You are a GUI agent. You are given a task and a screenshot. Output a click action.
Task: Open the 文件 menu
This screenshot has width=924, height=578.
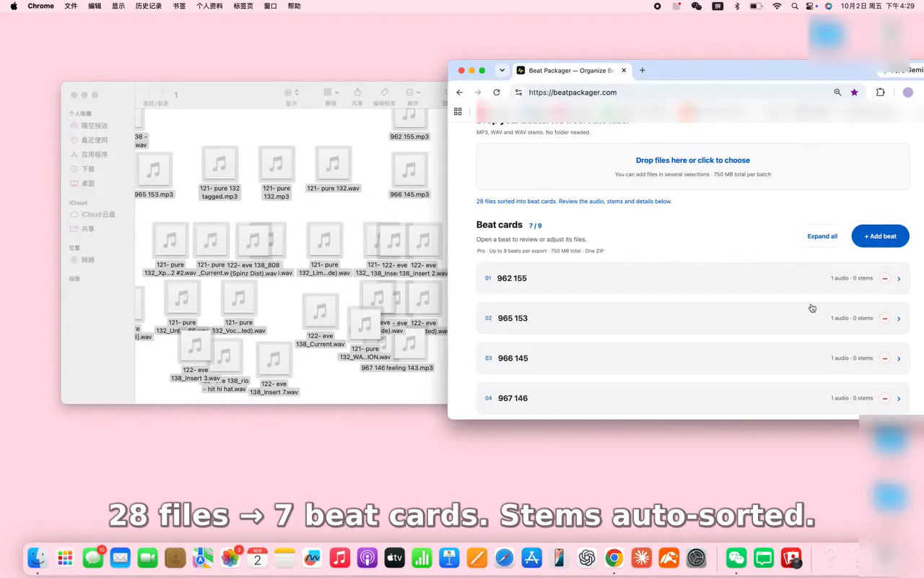[71, 6]
